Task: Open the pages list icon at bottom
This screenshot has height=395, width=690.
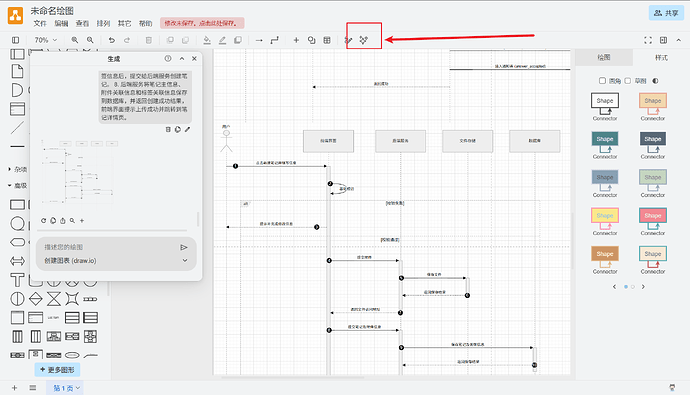Action: [x=33, y=388]
